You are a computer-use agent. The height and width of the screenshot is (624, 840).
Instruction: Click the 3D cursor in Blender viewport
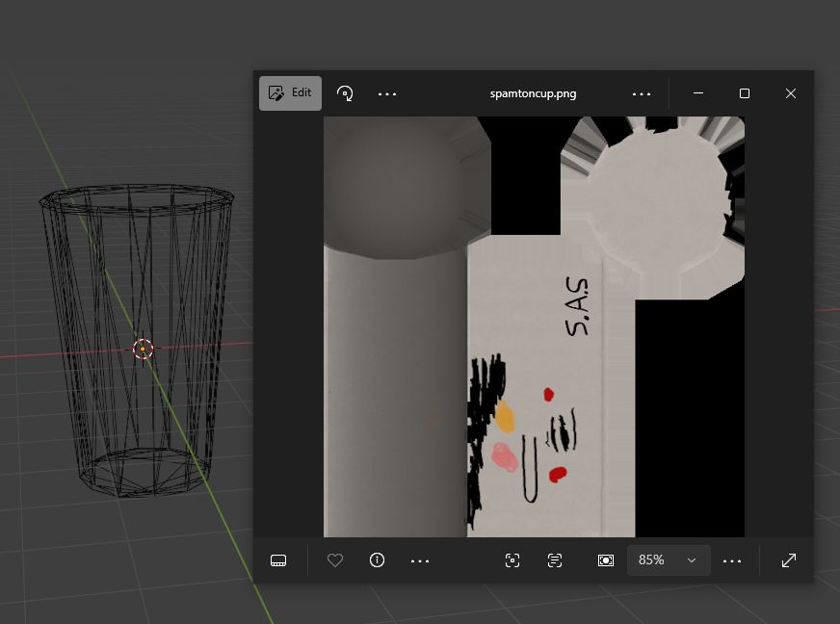tap(143, 350)
